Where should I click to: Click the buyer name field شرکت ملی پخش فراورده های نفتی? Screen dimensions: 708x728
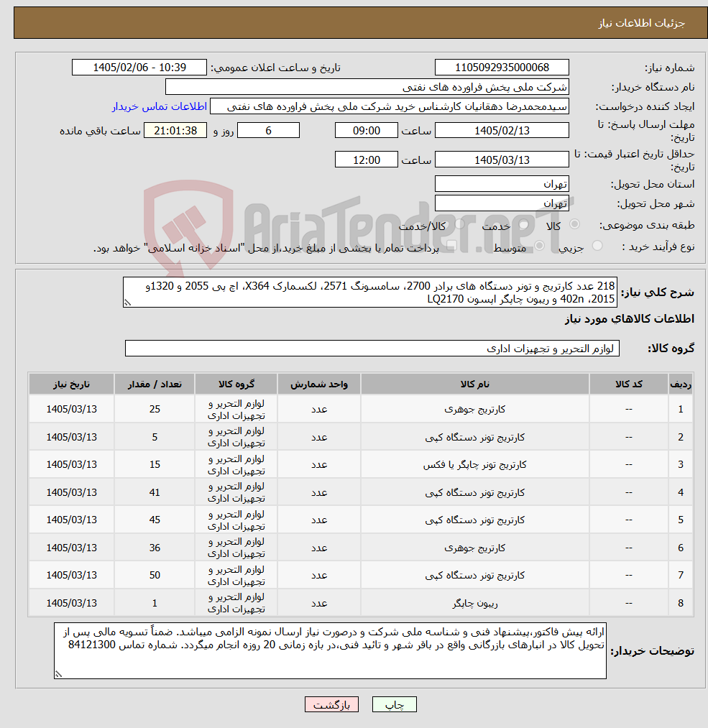coord(367,87)
